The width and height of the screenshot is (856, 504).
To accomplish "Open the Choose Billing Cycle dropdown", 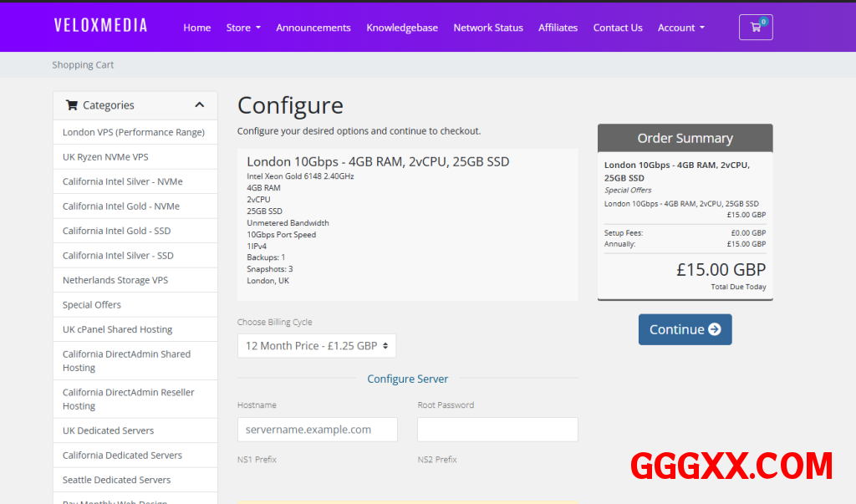I will point(317,346).
